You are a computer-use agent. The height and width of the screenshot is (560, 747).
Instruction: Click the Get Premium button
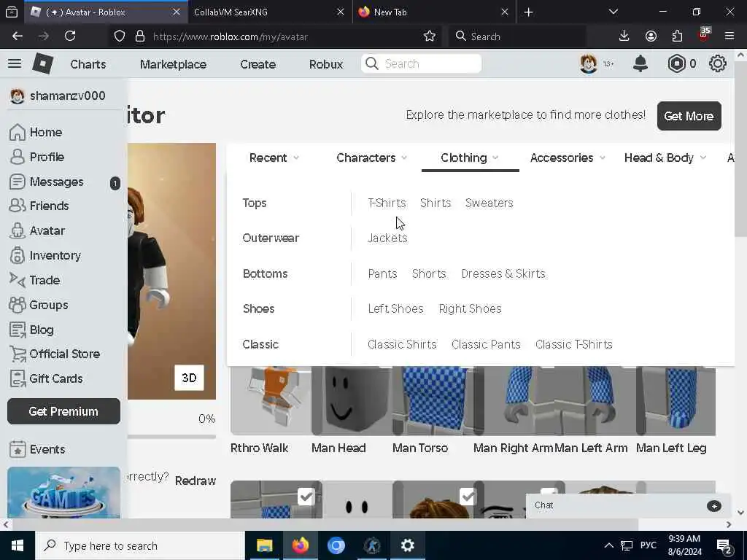click(x=63, y=411)
